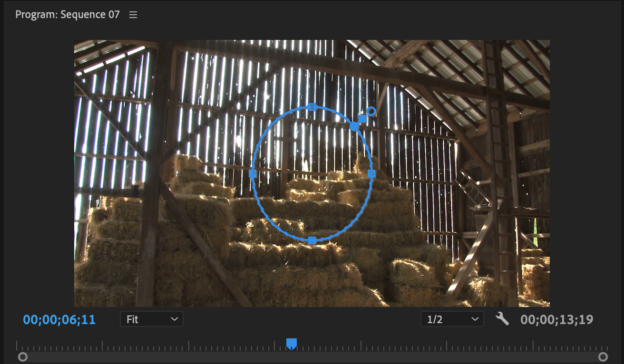Click the left handle of zoom scroll bar

pos(22,357)
